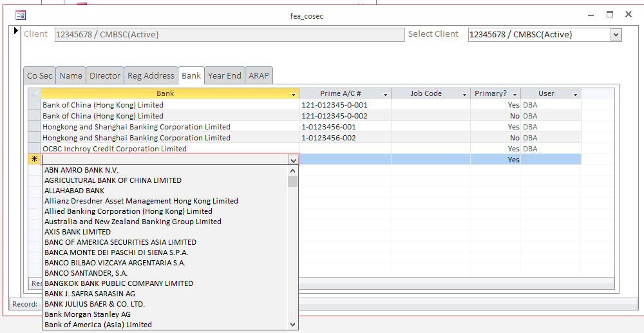Screen dimensions: 644x333
Task: Click OCBC Inchroy Credit Corporation Limited cell
Action: [x=169, y=149]
